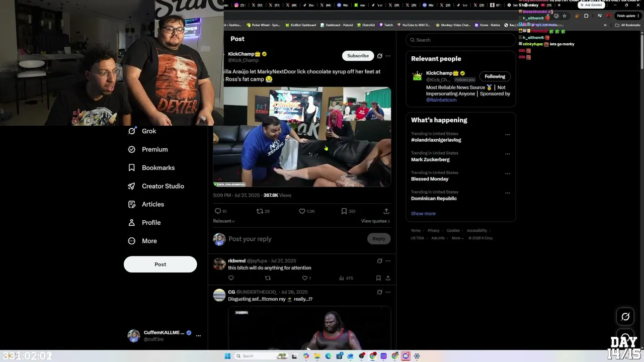The image size is (644, 362).
Task: Share rkbvmd reply
Action: (388, 278)
